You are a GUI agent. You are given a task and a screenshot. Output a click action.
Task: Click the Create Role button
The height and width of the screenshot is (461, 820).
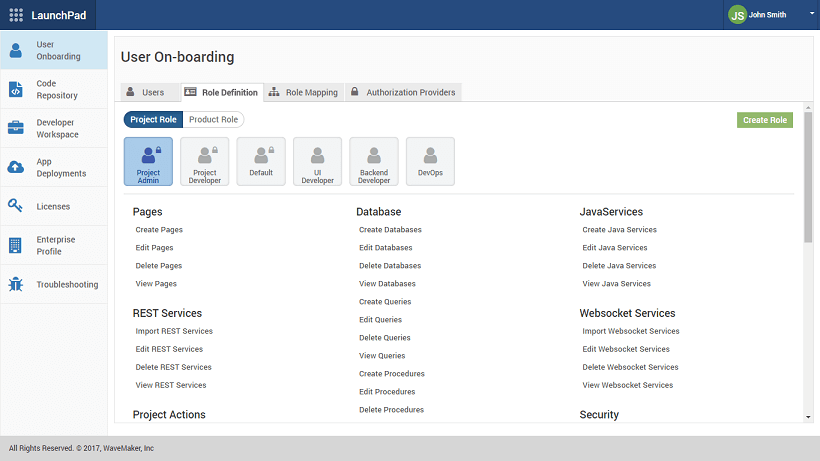point(764,120)
